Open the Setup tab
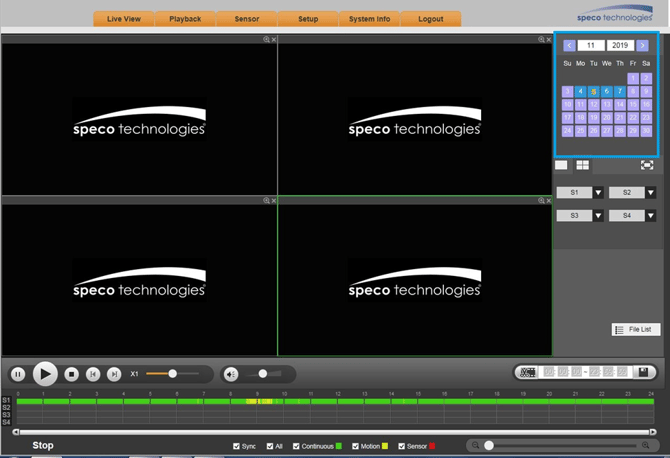The height and width of the screenshot is (458, 670). pos(308,19)
